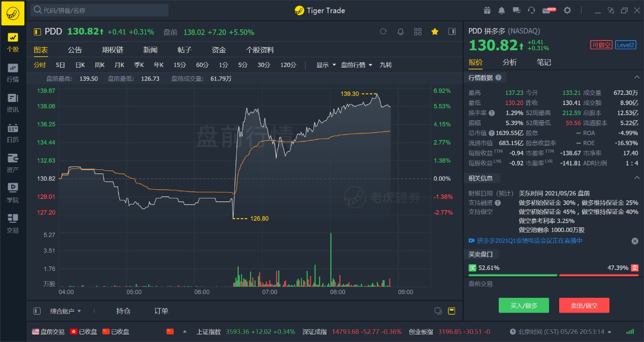
Task: Open the 资讯 (news) sidebar section
Action: pos(13,103)
